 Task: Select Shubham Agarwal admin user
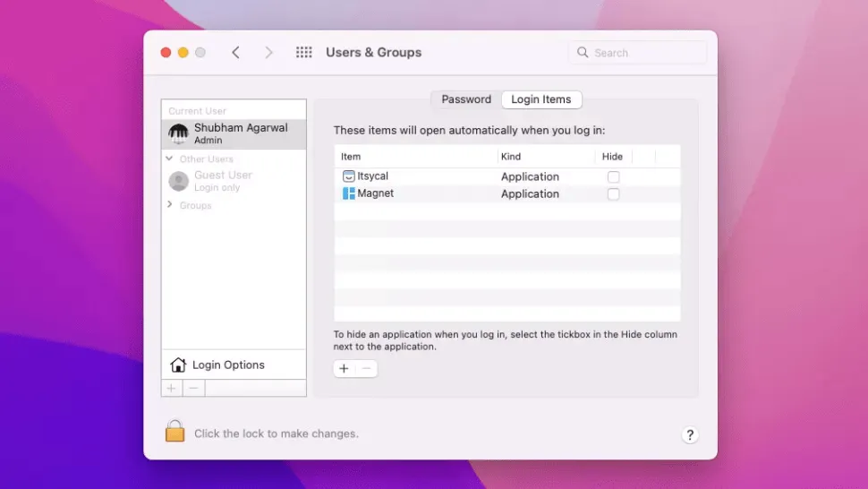(x=234, y=133)
